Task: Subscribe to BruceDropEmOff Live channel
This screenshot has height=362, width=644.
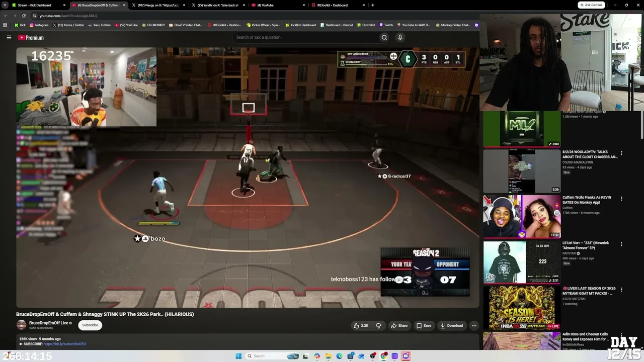Action: click(x=91, y=325)
